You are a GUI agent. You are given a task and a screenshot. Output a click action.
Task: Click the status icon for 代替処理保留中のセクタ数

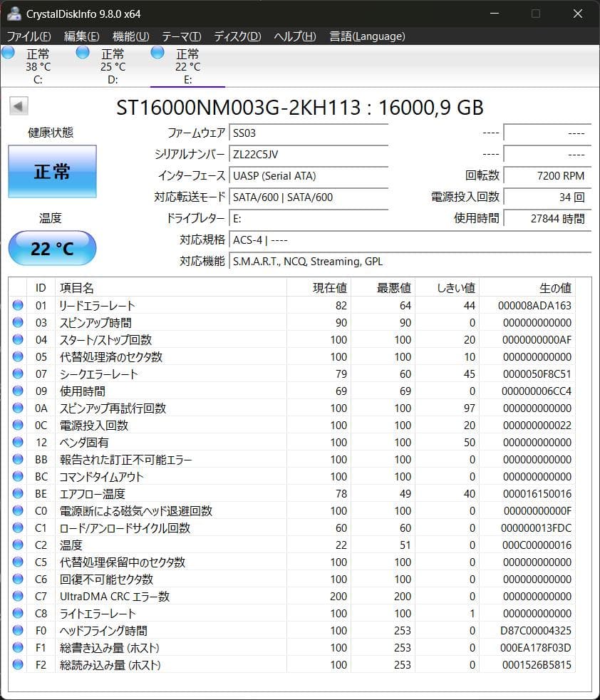(x=18, y=562)
